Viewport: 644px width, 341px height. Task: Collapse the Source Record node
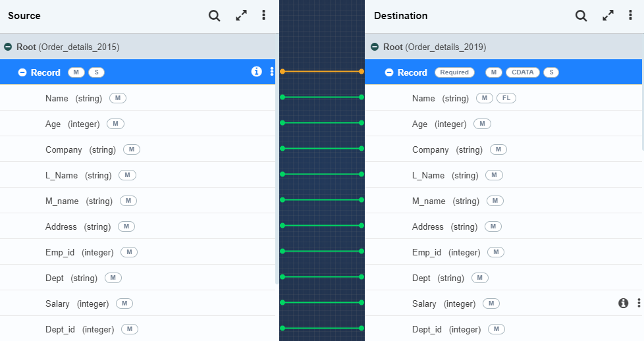pos(22,72)
